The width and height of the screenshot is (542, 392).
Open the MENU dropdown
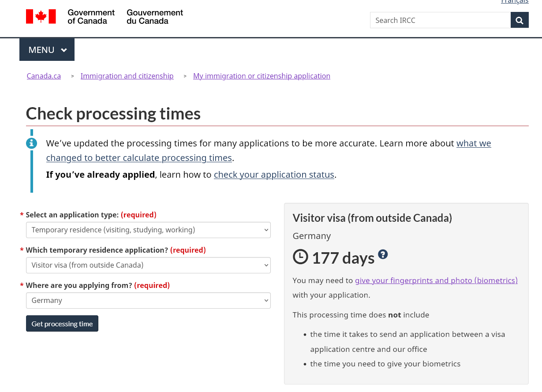click(x=47, y=50)
